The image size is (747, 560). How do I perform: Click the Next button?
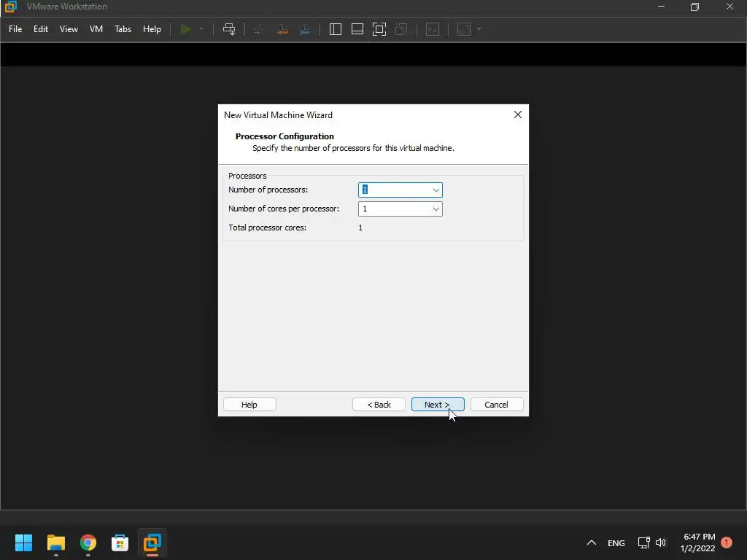(438, 404)
